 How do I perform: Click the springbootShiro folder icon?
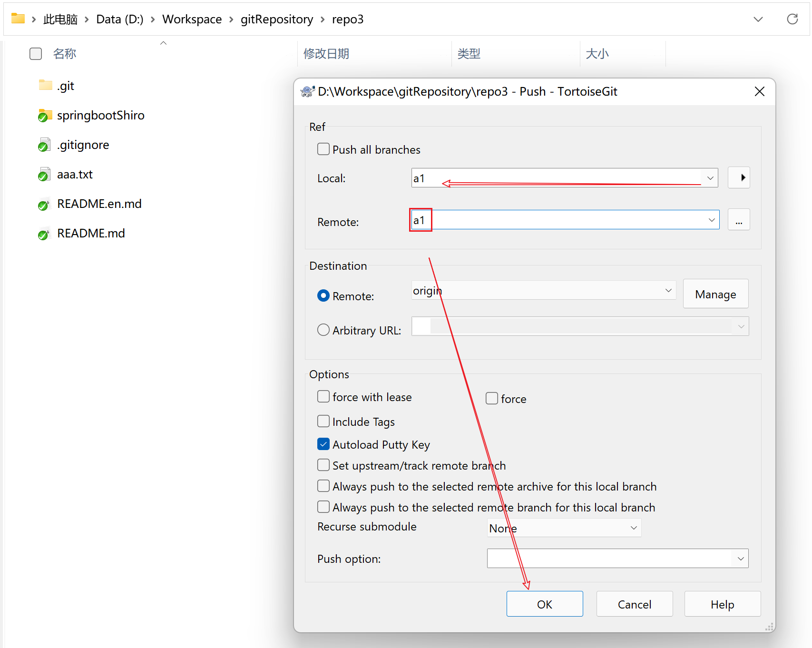point(45,116)
